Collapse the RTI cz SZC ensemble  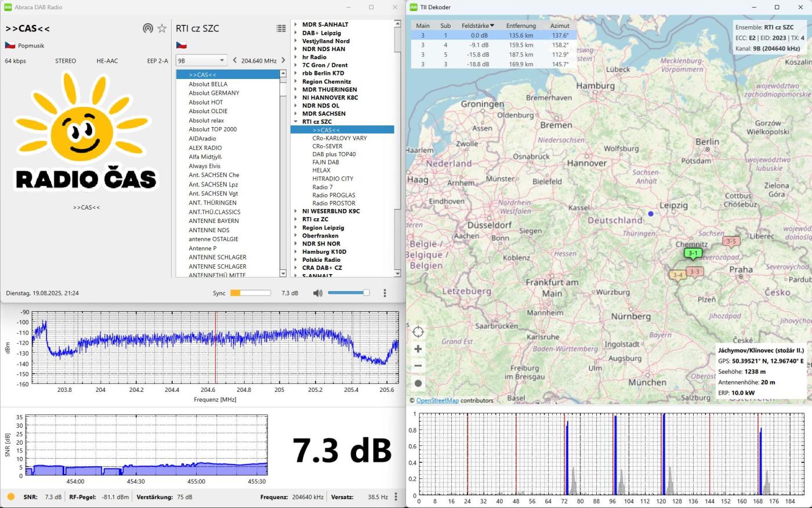coord(296,122)
